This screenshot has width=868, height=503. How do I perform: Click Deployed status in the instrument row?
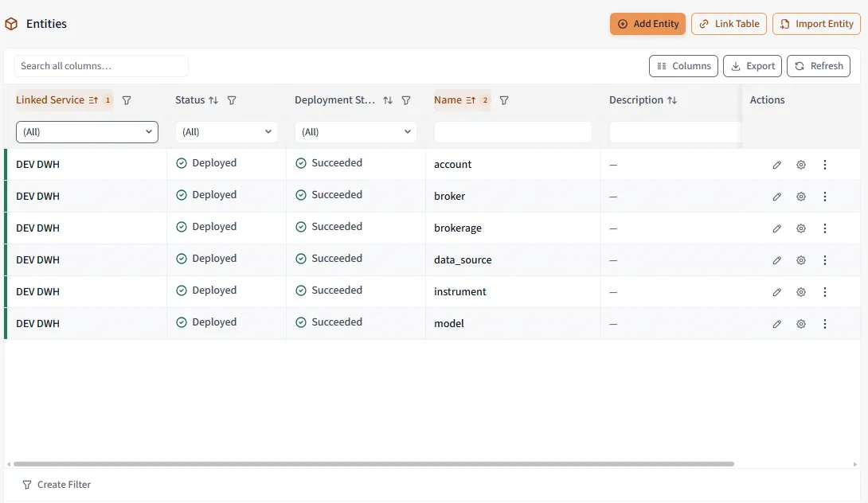tap(206, 290)
